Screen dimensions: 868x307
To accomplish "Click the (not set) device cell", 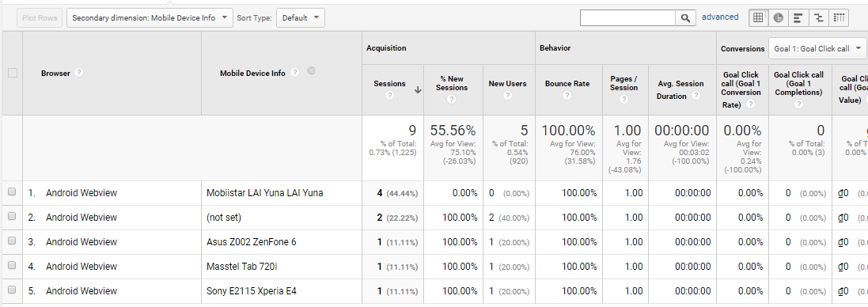I will (x=224, y=218).
